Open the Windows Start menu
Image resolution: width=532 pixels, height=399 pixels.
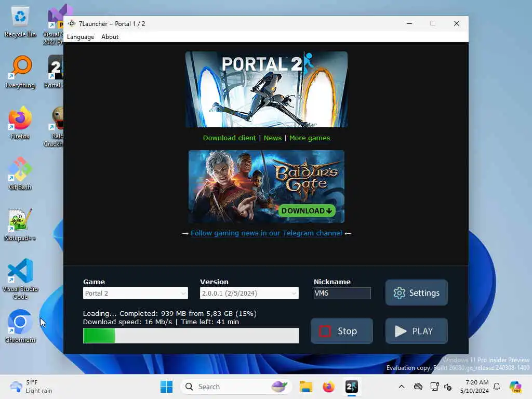pyautogui.click(x=166, y=387)
